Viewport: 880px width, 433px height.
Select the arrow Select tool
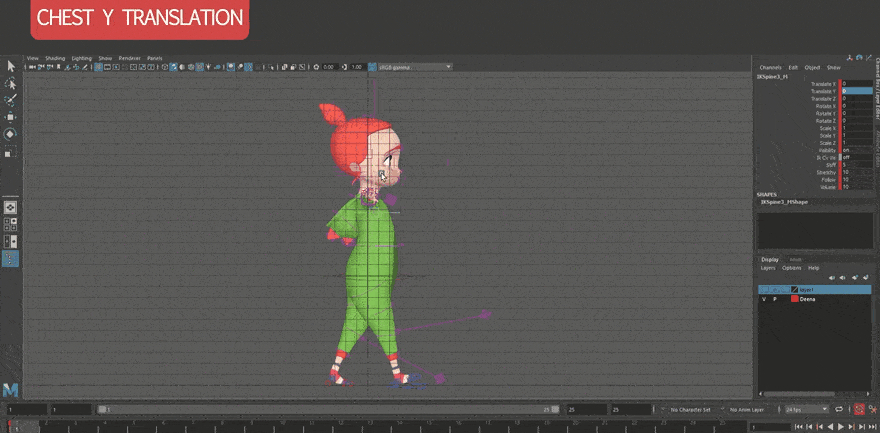point(10,66)
